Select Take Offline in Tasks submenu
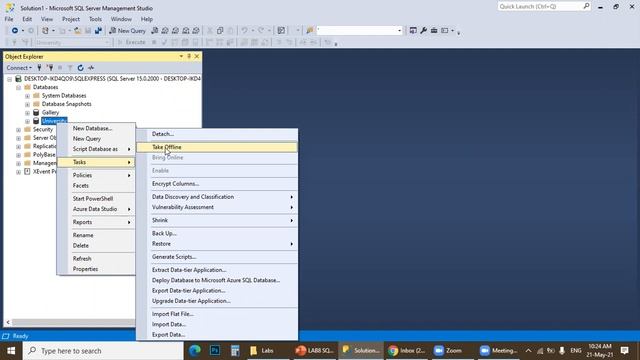The height and width of the screenshot is (360, 640). click(217, 147)
